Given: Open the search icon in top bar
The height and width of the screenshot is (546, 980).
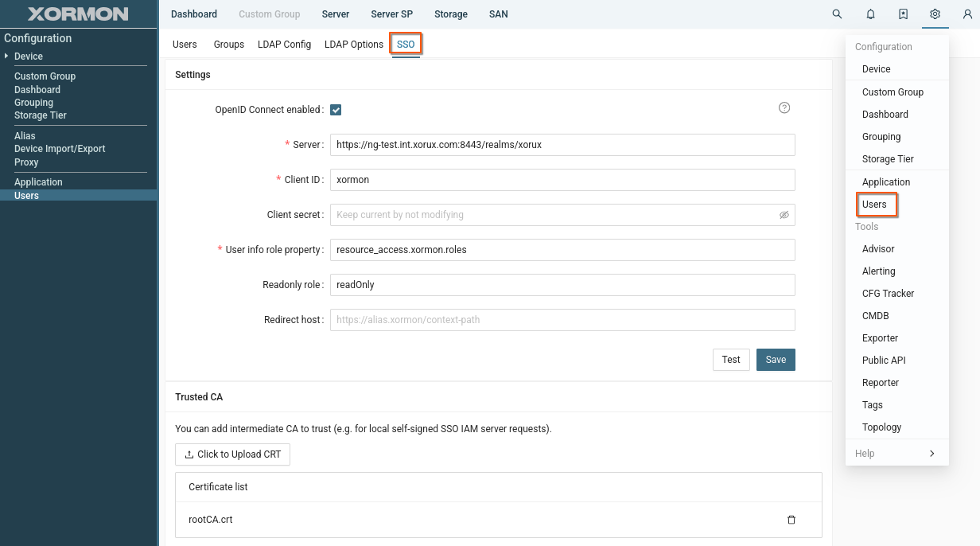Looking at the screenshot, I should [837, 14].
